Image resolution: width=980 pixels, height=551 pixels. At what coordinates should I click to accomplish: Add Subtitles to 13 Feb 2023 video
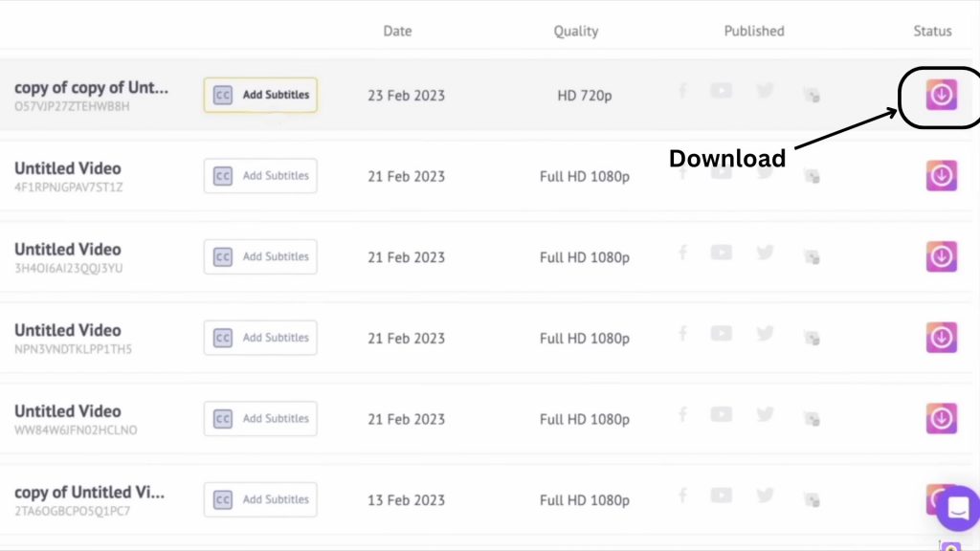(260, 499)
